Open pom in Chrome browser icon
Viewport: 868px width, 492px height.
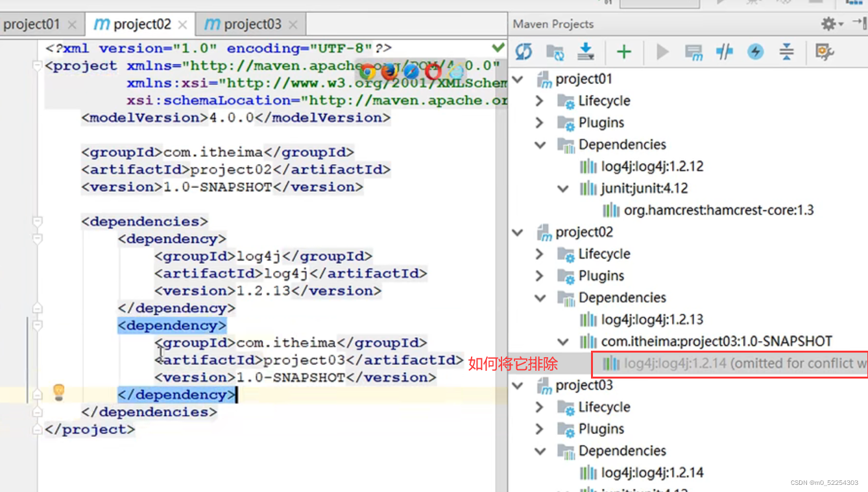[x=368, y=71]
